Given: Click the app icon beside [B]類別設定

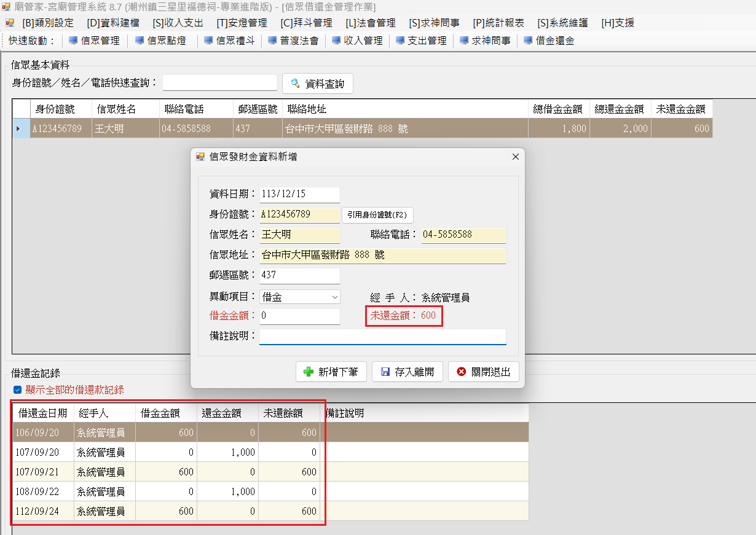Looking at the screenshot, I should 9,23.
